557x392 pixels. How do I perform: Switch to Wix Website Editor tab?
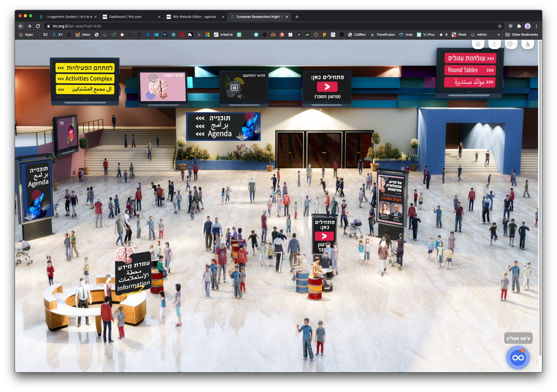pos(194,17)
